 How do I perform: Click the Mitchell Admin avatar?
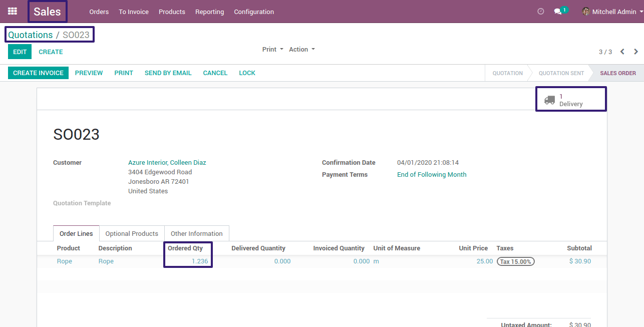(586, 12)
